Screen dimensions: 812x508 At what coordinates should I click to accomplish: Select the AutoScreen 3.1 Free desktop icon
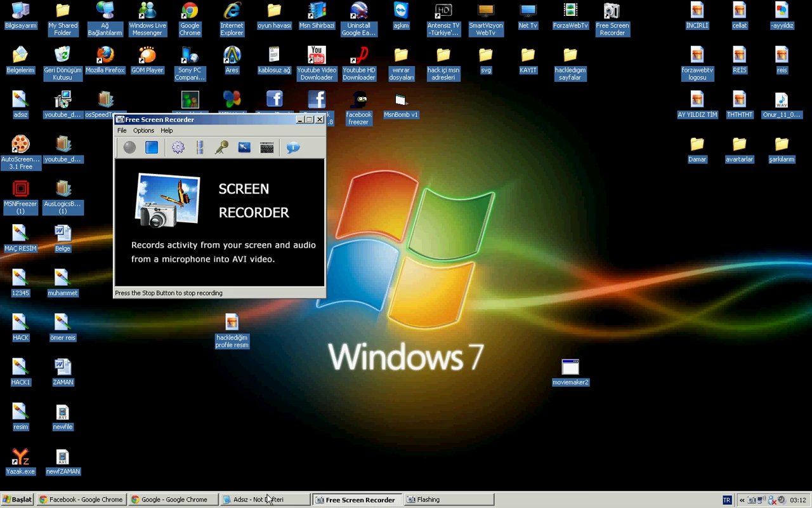pos(20,152)
